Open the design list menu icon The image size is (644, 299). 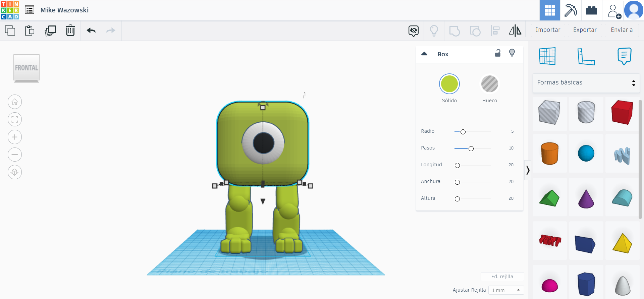30,10
